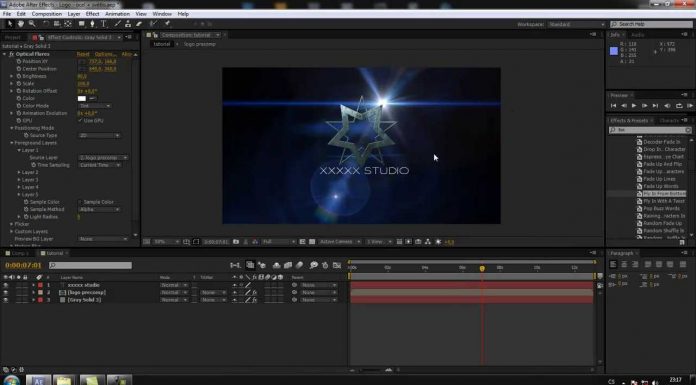Viewport: 696px width, 385px height.
Task: Open the Window menu
Action: (x=162, y=14)
